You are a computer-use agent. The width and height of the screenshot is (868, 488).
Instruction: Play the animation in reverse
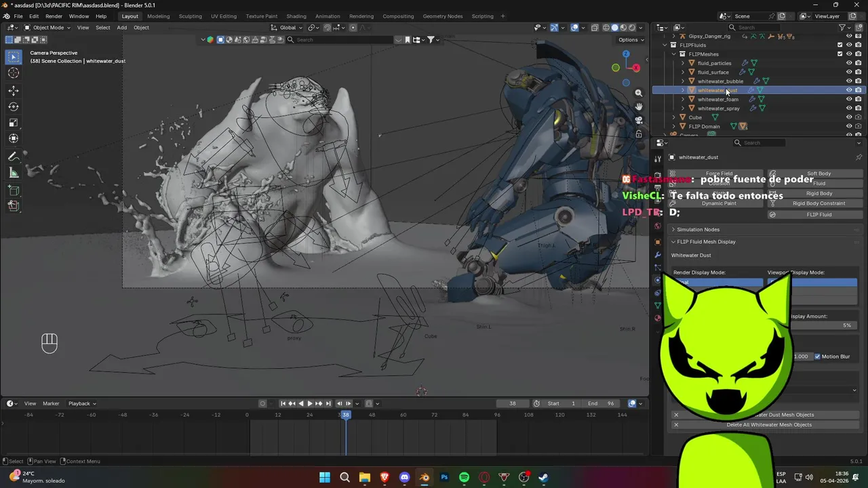(300, 403)
